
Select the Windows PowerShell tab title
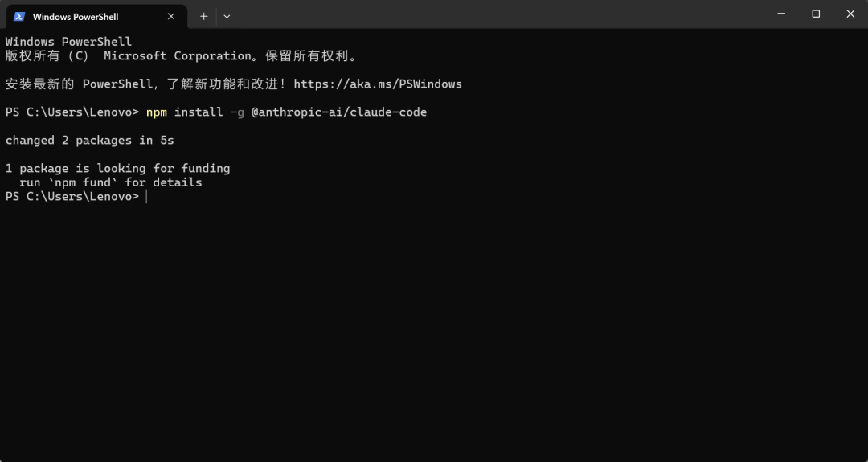click(x=76, y=17)
